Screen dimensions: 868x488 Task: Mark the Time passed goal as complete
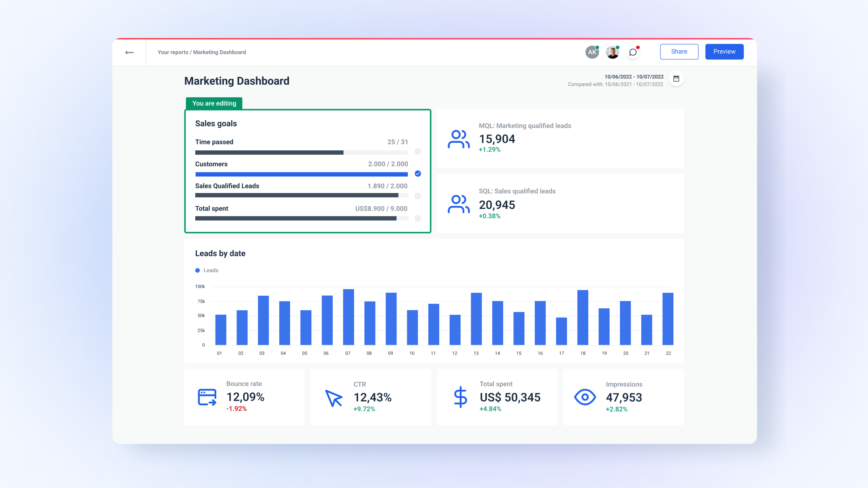tap(418, 152)
